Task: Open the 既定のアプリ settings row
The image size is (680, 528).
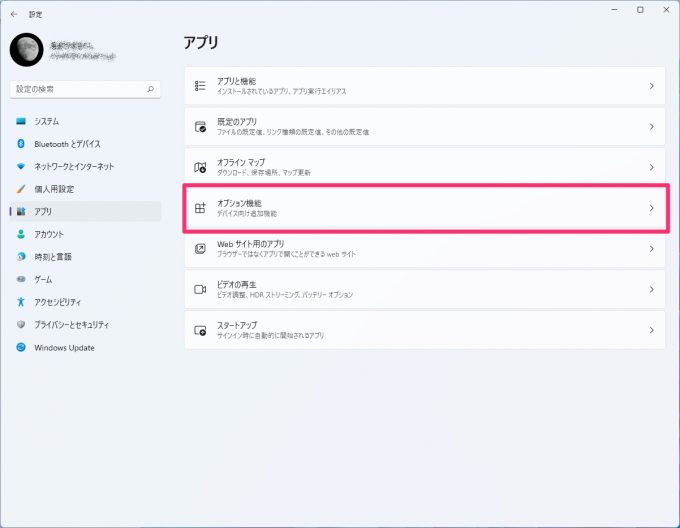Action: click(425, 127)
